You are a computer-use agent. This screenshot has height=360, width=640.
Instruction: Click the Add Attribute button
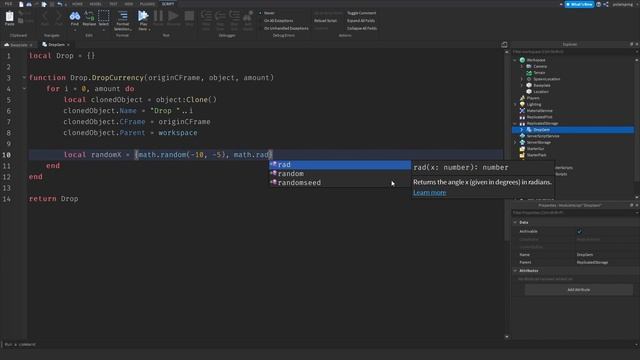[x=579, y=290]
